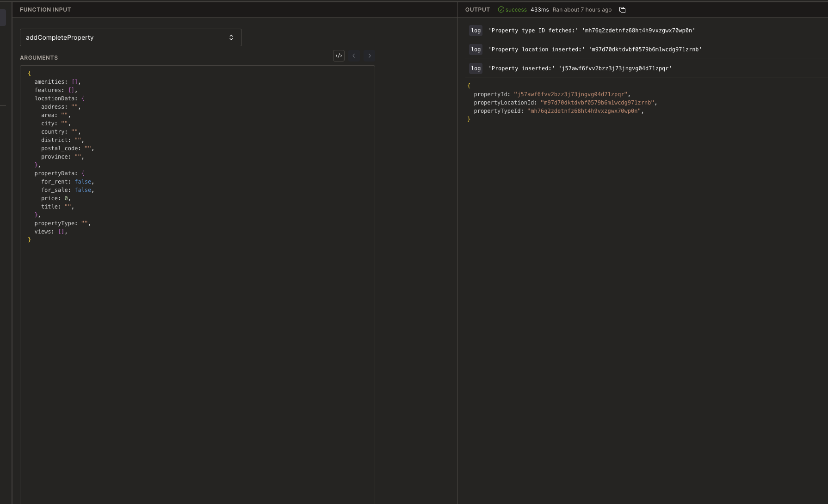Click the 'Ran about 7 hours ago' timestamp
Screen dimensions: 828x504
click(582, 10)
